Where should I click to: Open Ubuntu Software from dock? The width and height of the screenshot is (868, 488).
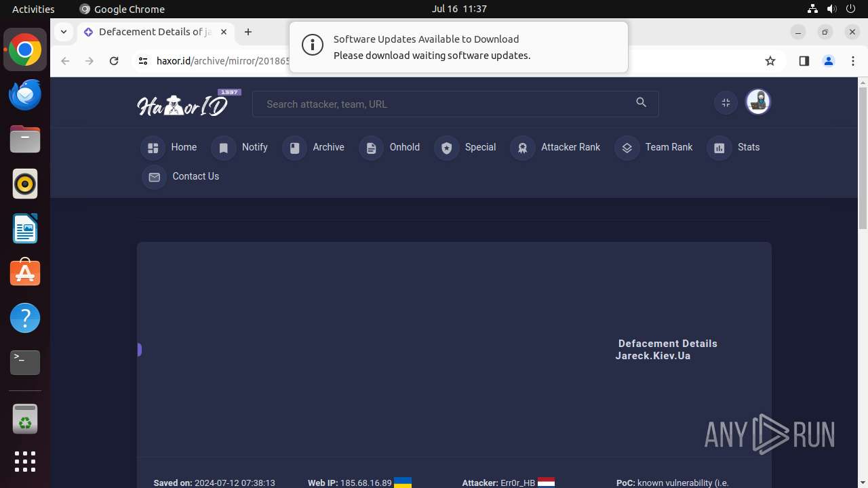pos(25,273)
